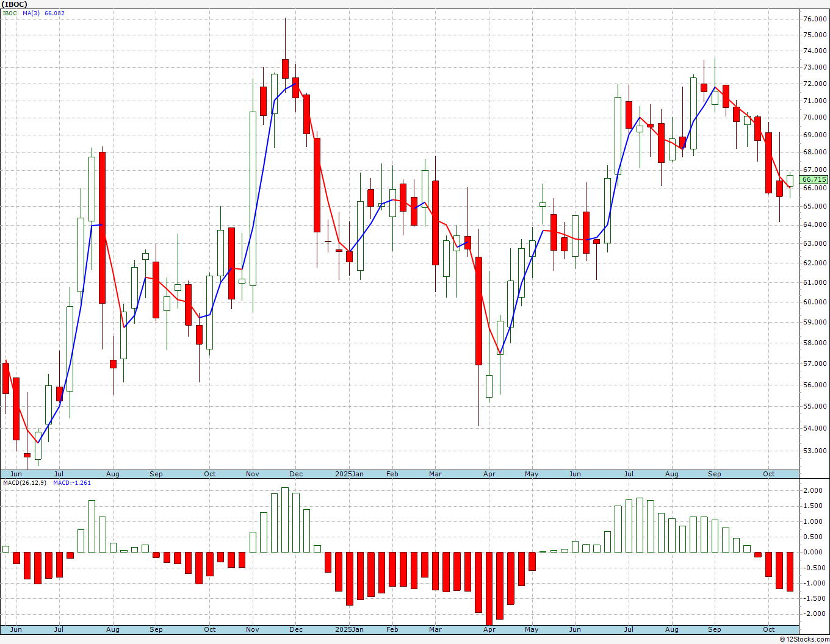
Task: Click the Apr label on the bottom timeline
Action: point(489,629)
